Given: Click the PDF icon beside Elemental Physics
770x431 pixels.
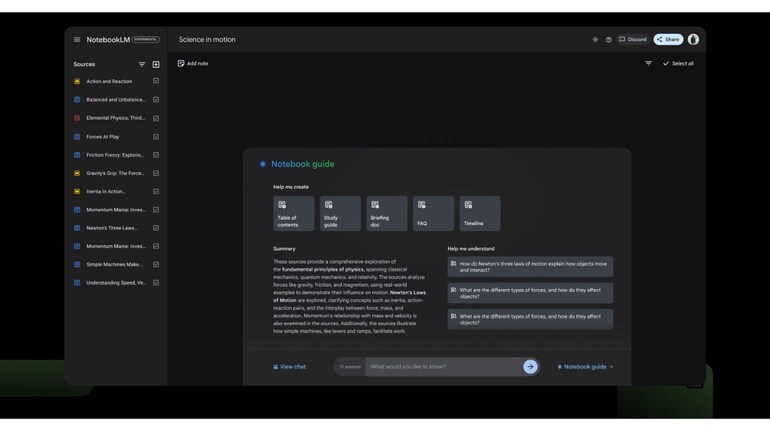Looking at the screenshot, I should coord(77,118).
